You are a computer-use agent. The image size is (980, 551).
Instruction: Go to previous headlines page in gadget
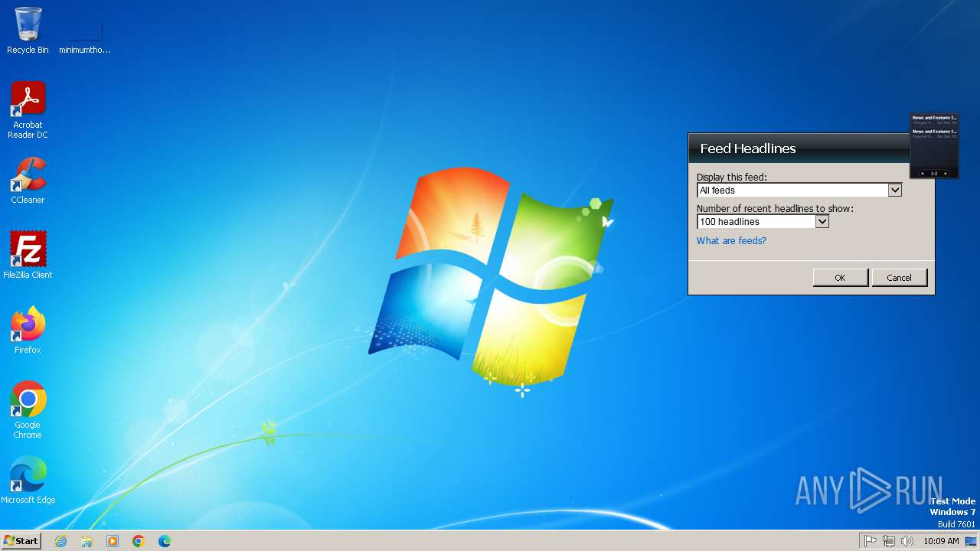[x=923, y=174]
